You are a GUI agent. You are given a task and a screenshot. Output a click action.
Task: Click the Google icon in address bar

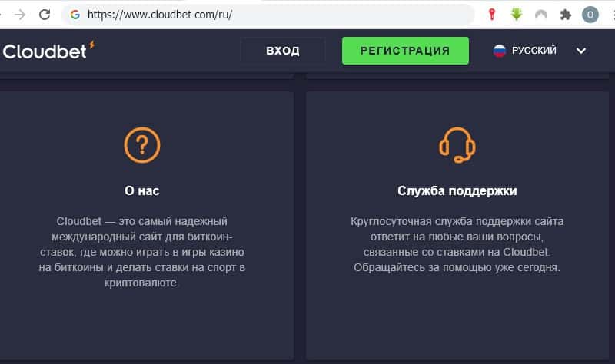[75, 15]
